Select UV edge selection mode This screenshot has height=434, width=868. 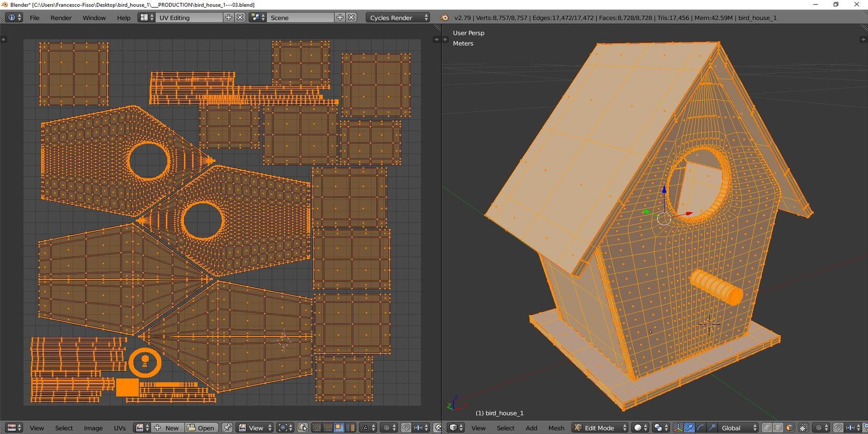(328, 428)
